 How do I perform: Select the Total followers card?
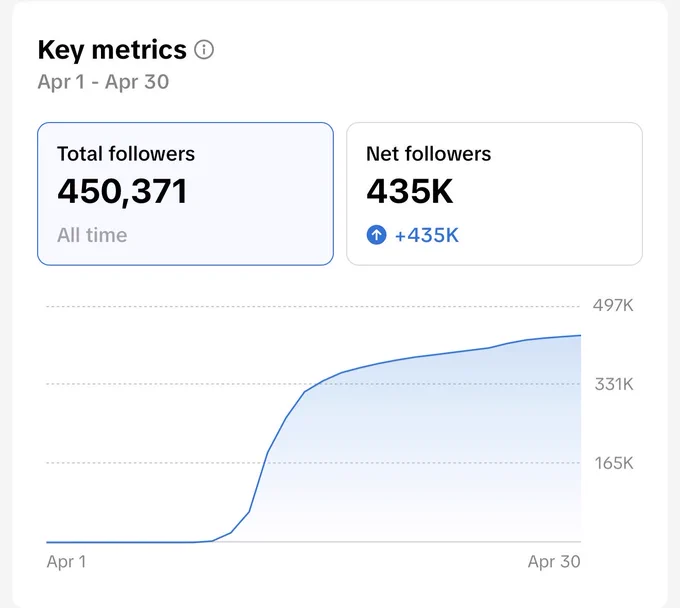(185, 194)
